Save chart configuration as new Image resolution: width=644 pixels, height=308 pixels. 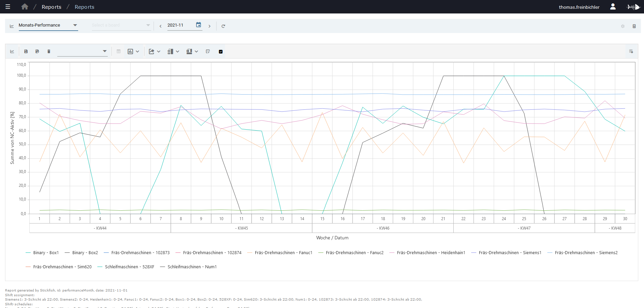pos(37,52)
